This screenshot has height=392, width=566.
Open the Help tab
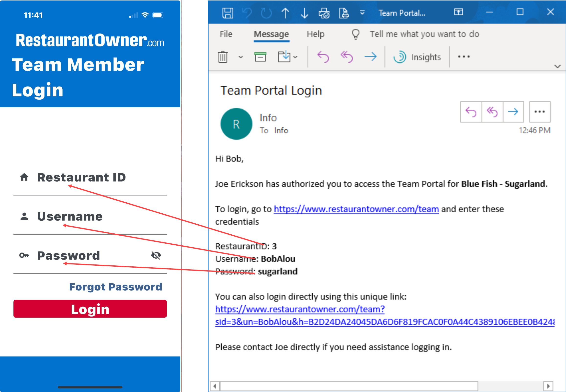tap(316, 34)
